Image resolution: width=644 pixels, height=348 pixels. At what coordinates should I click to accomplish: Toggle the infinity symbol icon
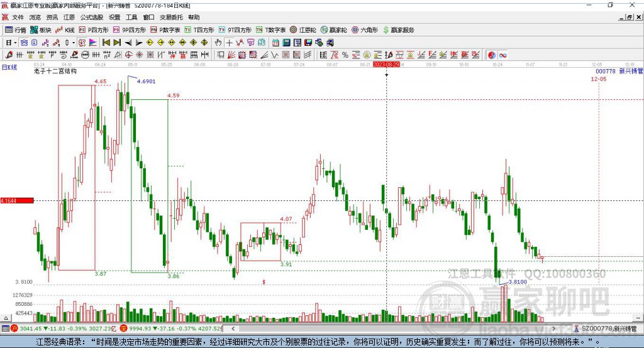[503, 55]
